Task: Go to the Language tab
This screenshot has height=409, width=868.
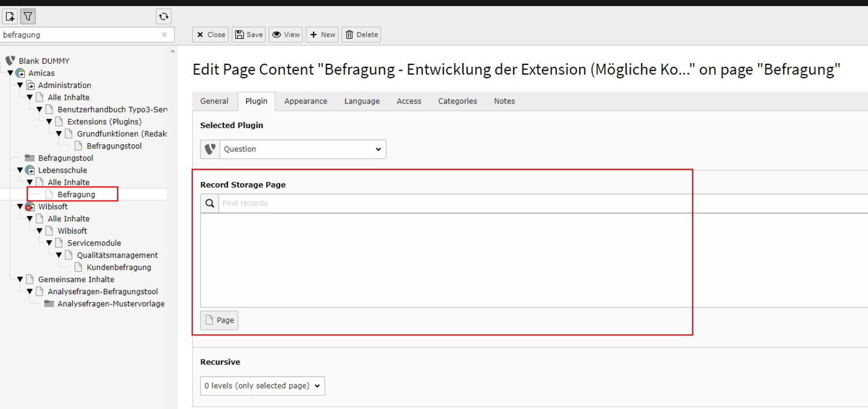Action: [x=362, y=101]
